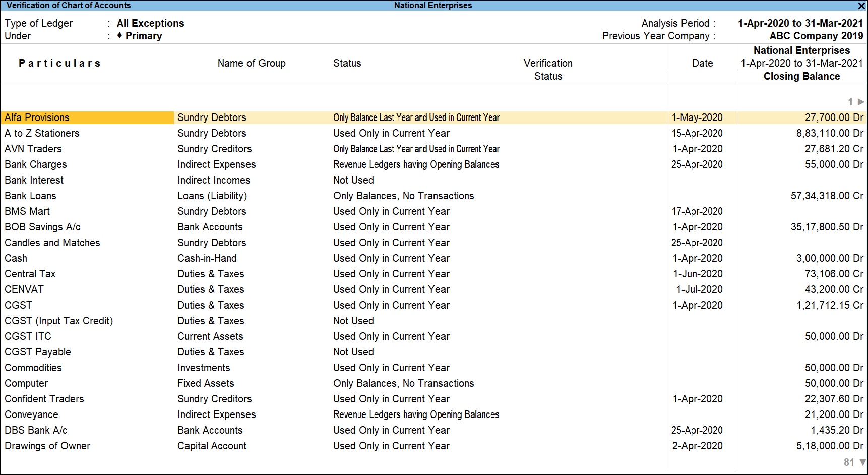Open the Cash ledger entry
The height and width of the screenshot is (475, 868).
click(16, 258)
